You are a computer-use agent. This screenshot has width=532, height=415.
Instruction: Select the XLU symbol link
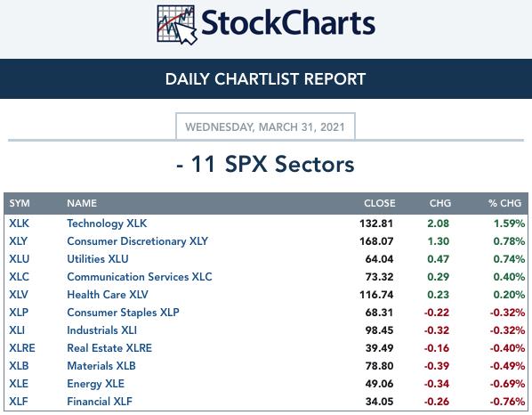coord(19,259)
